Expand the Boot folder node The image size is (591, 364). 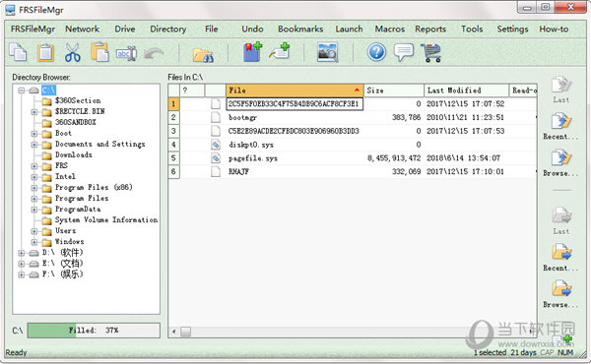tap(34, 134)
